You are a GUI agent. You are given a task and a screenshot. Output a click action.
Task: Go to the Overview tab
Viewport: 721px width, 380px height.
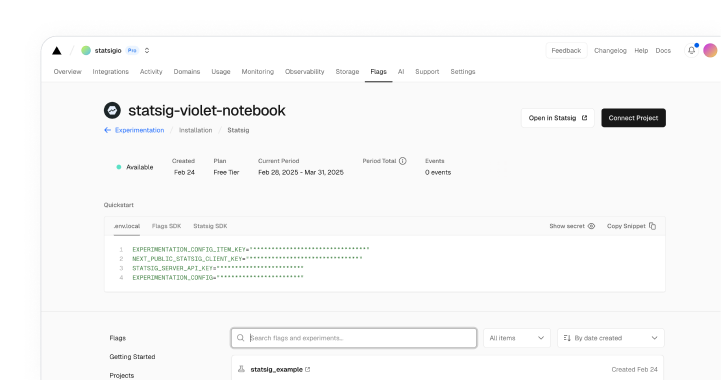pos(68,72)
